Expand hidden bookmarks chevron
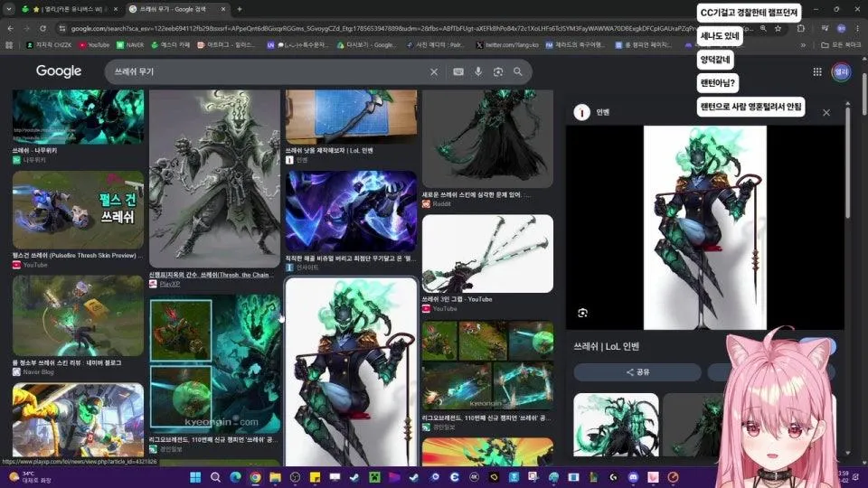Screen dimensions: 868x488 point(803,45)
